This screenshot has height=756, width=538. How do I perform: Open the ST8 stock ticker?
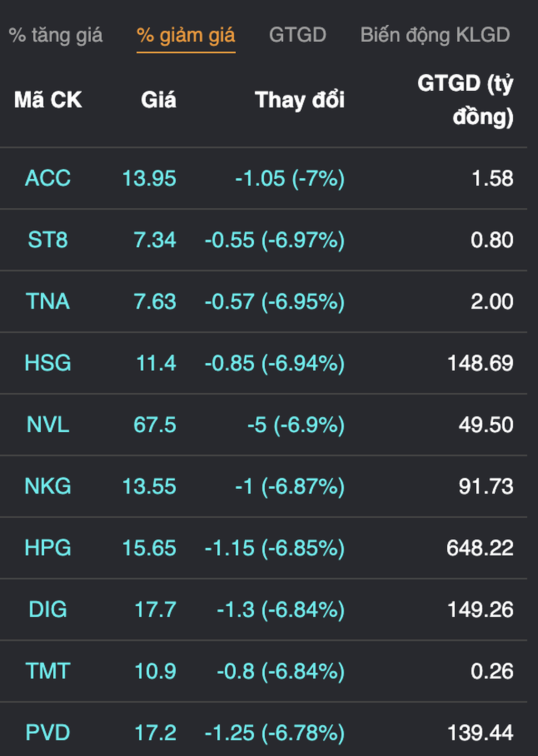pyautogui.click(x=48, y=240)
